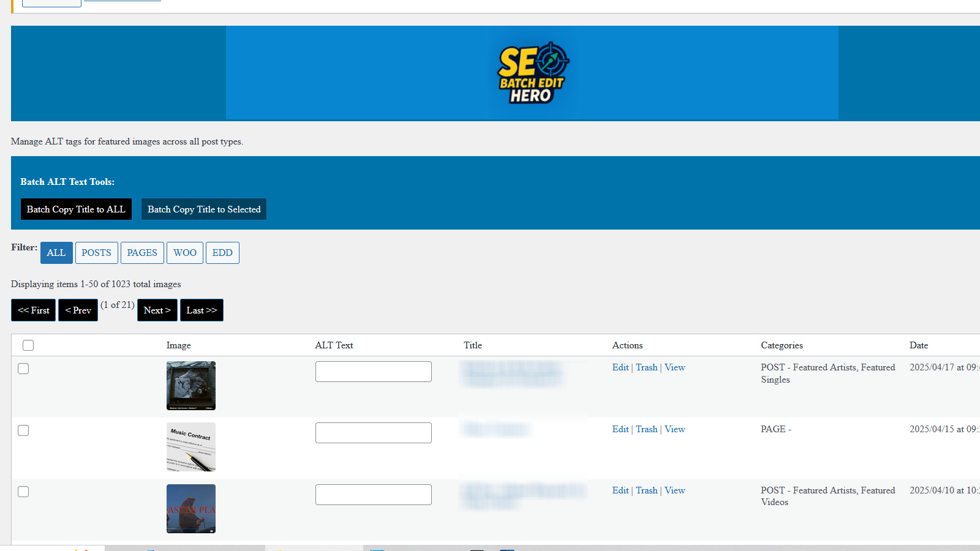Viewport: 980px width, 551px height.
Task: Open the Music Contract image thumbnail
Action: 191,447
